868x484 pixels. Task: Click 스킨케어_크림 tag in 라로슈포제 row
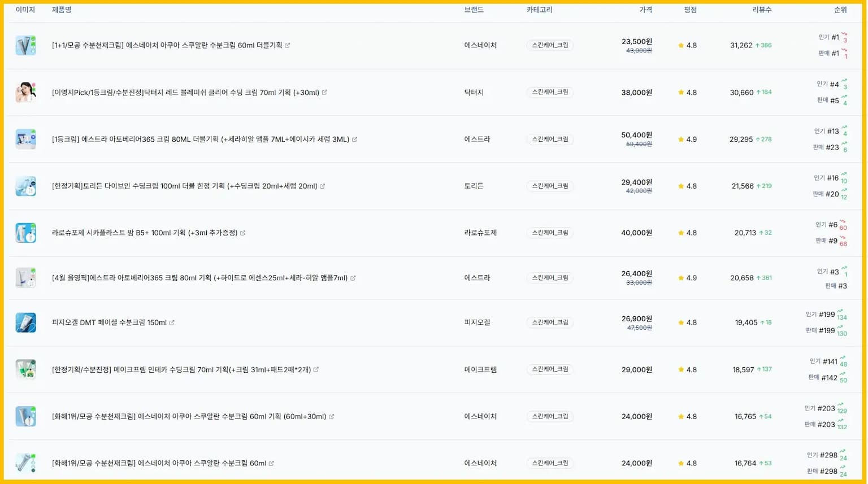[x=550, y=233]
